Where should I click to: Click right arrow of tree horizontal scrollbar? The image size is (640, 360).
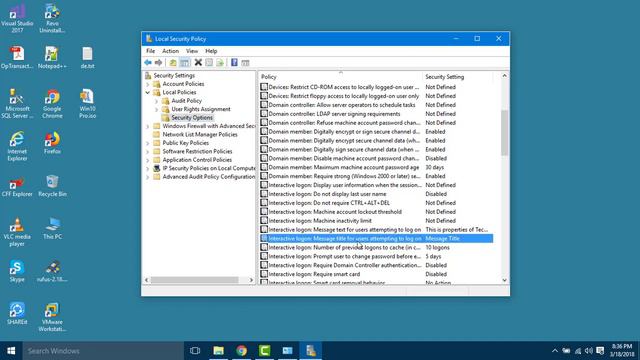pos(251,280)
